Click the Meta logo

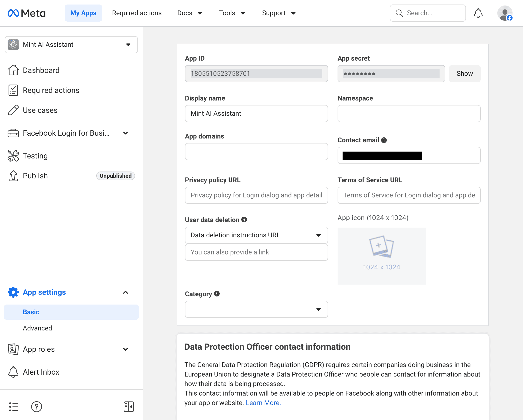[26, 13]
